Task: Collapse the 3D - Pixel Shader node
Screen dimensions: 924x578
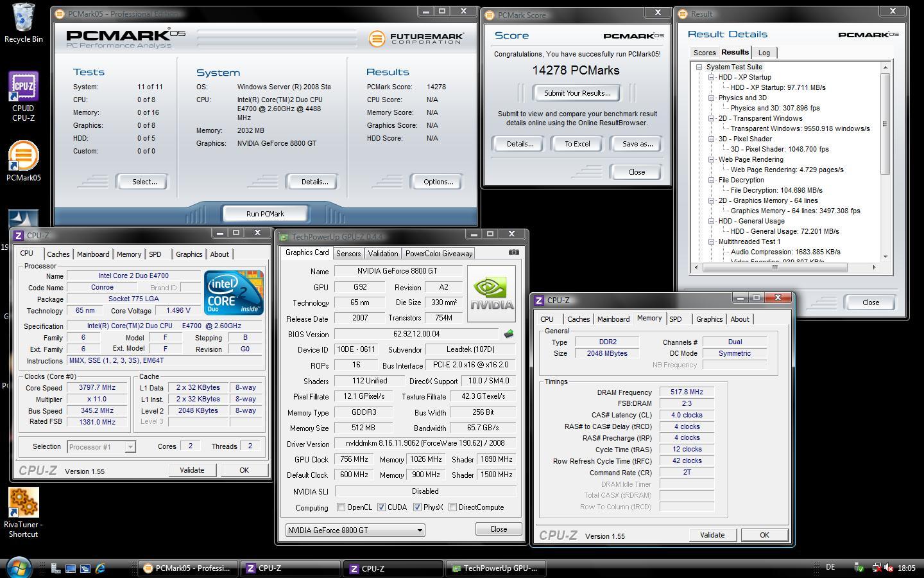Action: click(712, 139)
